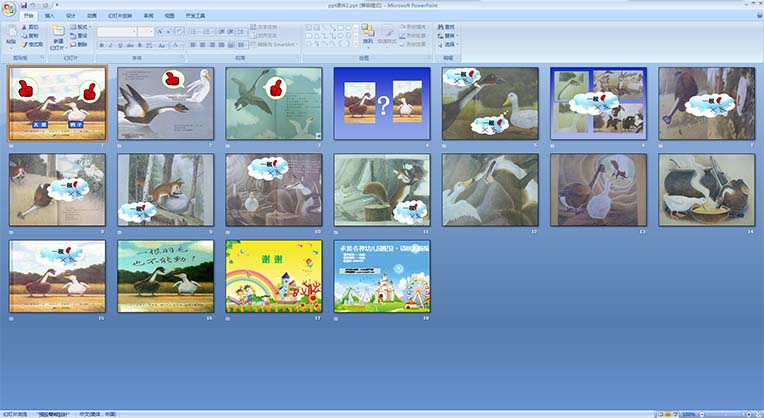Select slide 4 thumbnail with question mark
764x418 pixels.
tap(382, 103)
